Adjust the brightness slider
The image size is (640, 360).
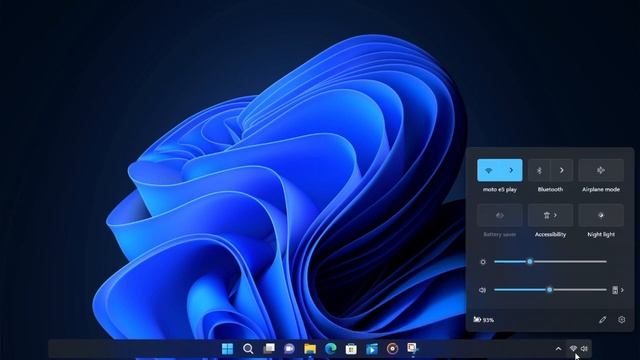coord(550,262)
